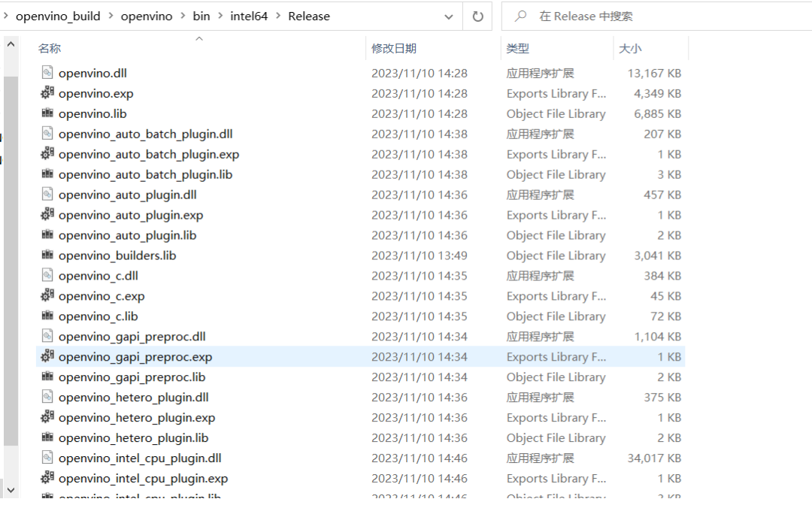Click the search magnifier icon

520,16
